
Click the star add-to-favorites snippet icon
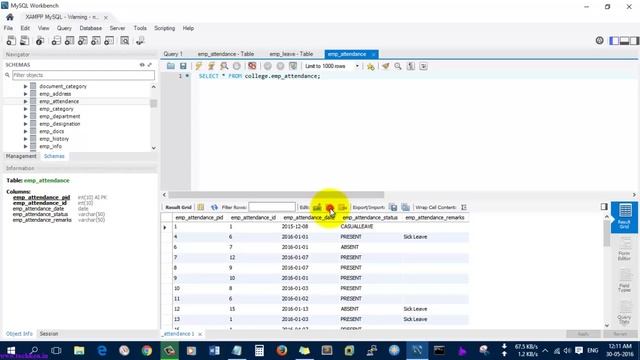tap(371, 66)
